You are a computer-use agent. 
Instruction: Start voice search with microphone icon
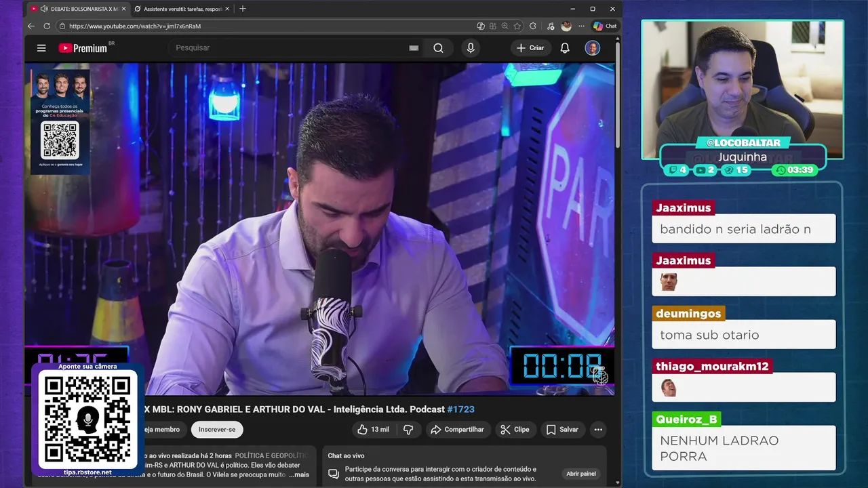point(471,48)
